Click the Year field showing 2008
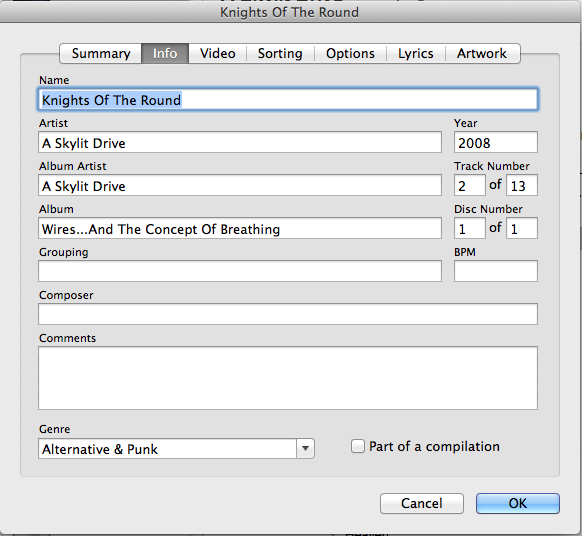This screenshot has width=582, height=536. [x=496, y=142]
